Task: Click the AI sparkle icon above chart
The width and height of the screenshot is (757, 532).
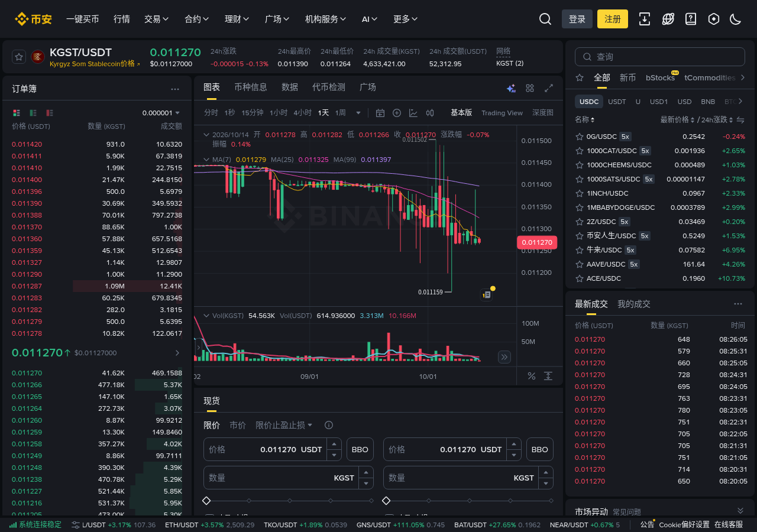Action: [x=512, y=88]
